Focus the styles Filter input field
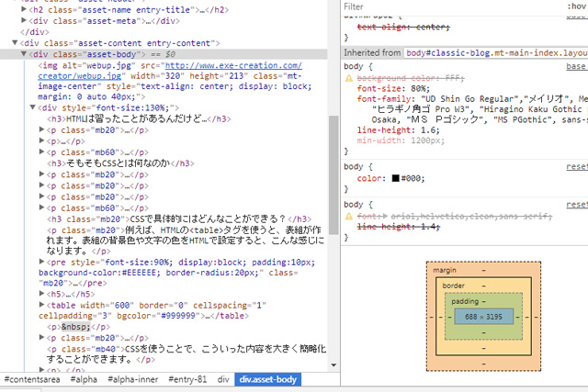The image size is (588, 392). click(x=450, y=6)
